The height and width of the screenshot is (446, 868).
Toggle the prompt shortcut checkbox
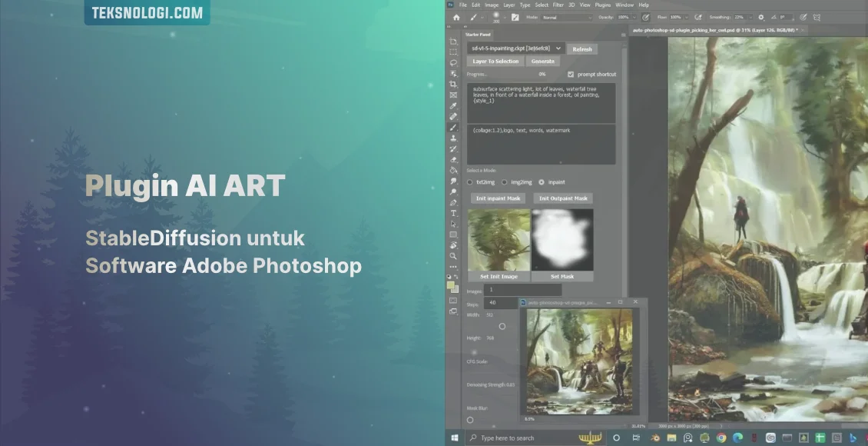coord(571,75)
